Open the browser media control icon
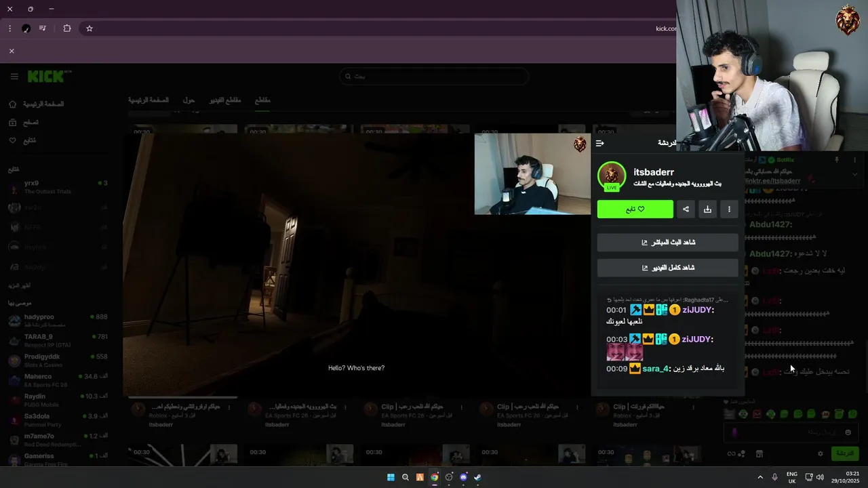The width and height of the screenshot is (868, 488). tap(43, 28)
